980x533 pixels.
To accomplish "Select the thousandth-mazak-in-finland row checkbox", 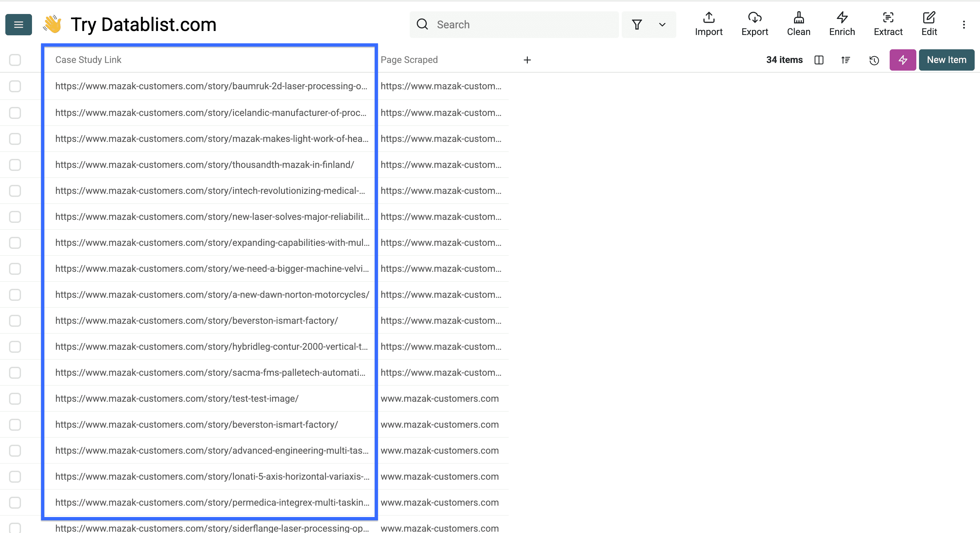I will [15, 165].
